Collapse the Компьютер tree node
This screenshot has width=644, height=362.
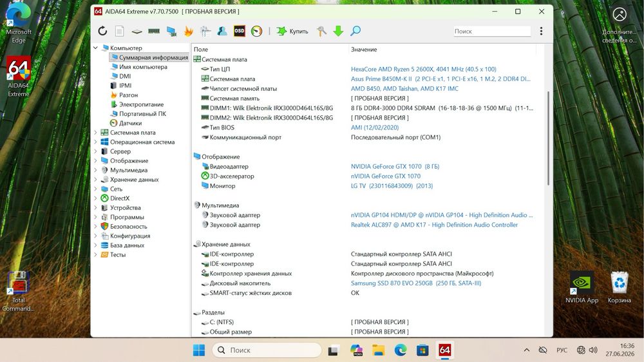tap(95, 48)
